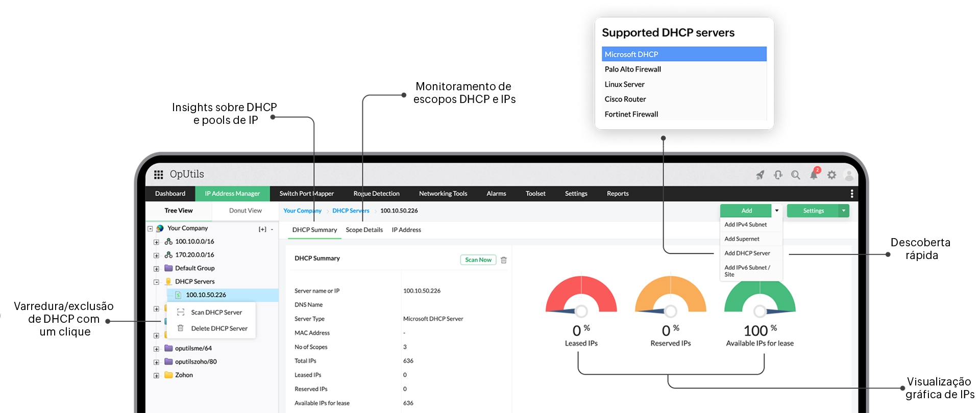Open the apps grid icon beside OpUtils
Viewport: 980px width, 413px height.
tap(159, 174)
